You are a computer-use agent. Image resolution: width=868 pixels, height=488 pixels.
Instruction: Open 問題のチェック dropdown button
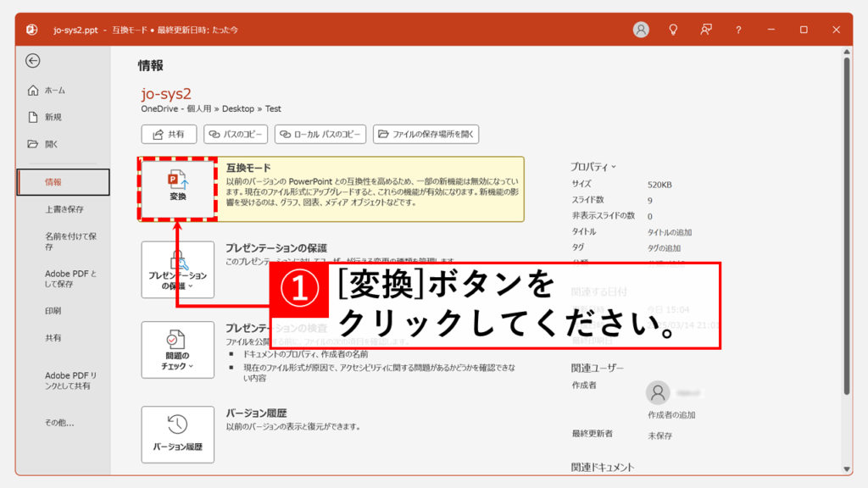point(178,350)
